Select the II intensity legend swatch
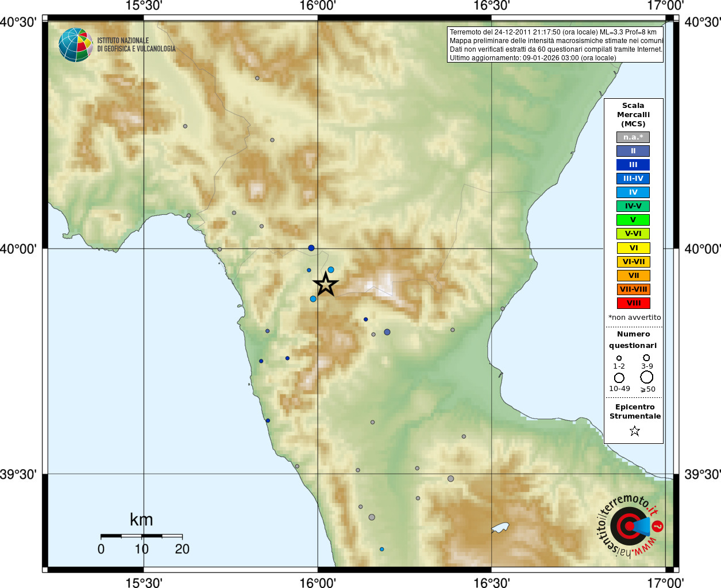The width and height of the screenshot is (721, 588). click(x=633, y=151)
